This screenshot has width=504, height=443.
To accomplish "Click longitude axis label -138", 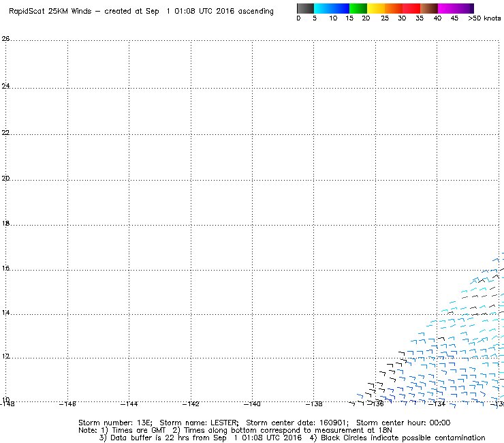I will click(314, 403).
